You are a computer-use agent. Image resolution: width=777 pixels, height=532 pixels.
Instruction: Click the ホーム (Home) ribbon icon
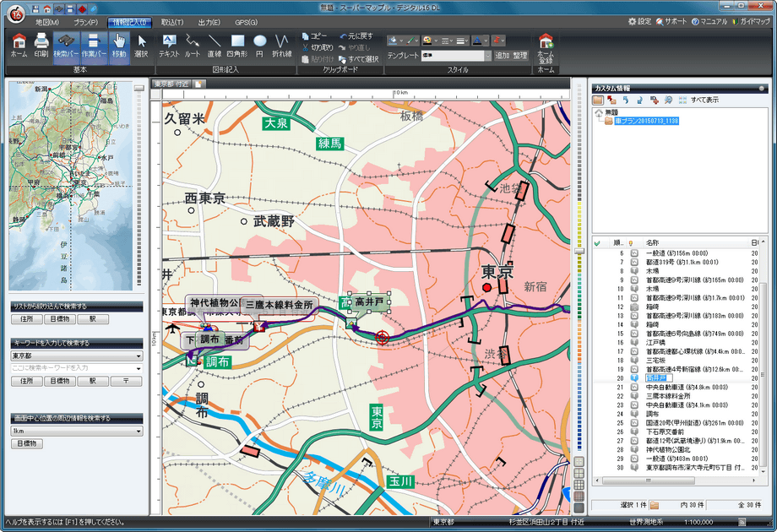[19, 46]
